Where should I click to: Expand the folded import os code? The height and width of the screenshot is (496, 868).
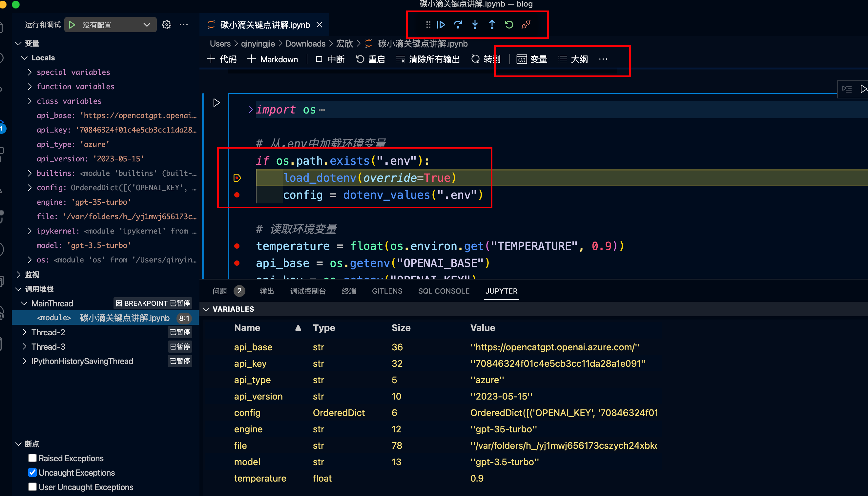[251, 110]
